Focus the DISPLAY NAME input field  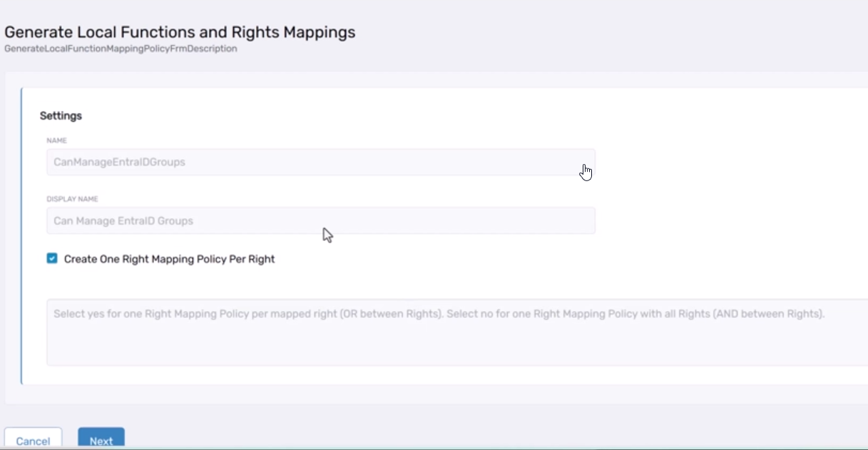[x=321, y=220]
